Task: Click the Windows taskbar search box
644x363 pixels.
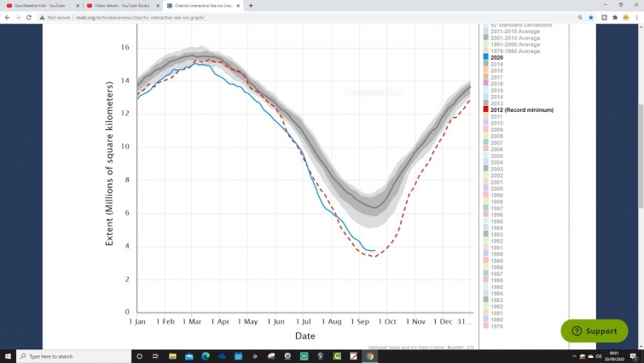Action: [73, 356]
